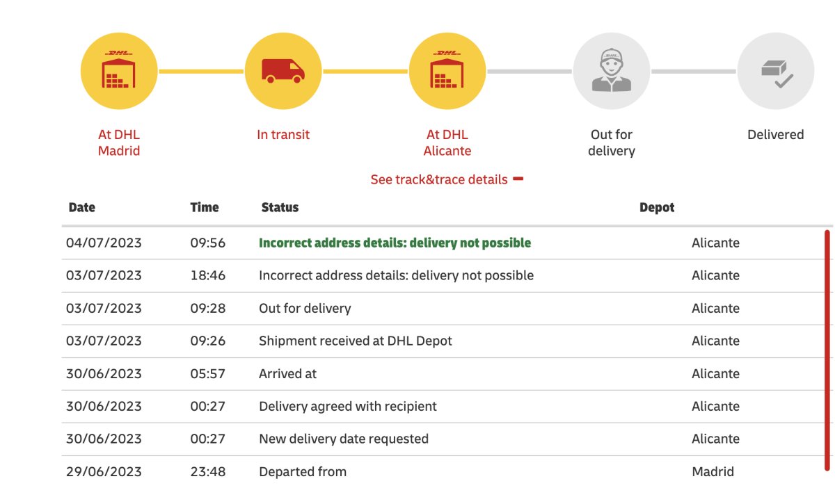Click the Depot column header
Screen dimensions: 835x504
pos(656,207)
